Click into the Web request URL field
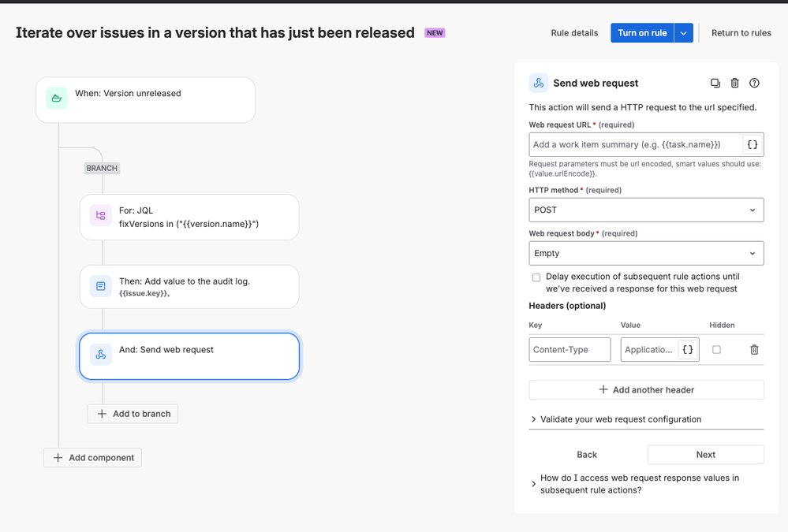The width and height of the screenshot is (788, 532). click(636, 145)
